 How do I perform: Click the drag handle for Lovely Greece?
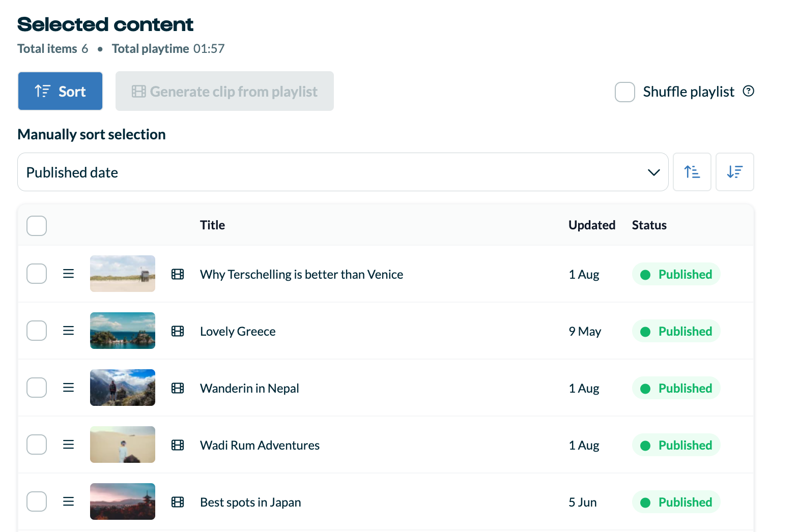click(x=68, y=331)
